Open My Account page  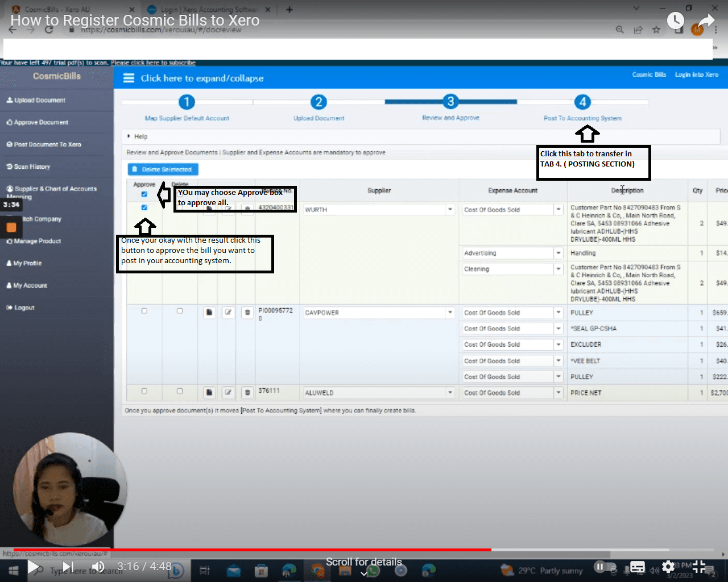coord(27,285)
